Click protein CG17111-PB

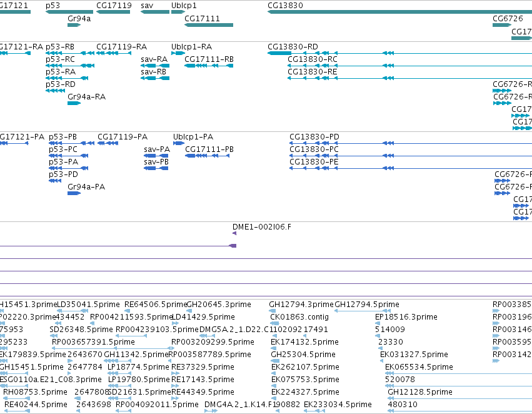tap(209, 149)
